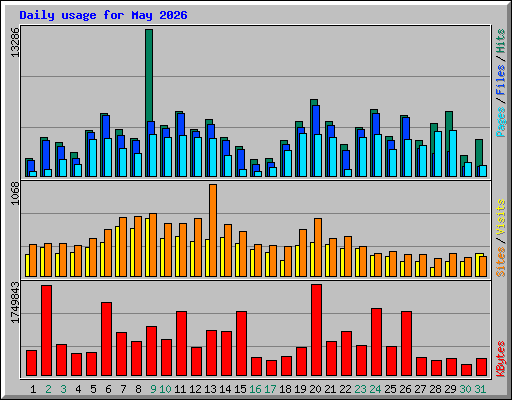Click the Visits legend label

click(x=501, y=218)
